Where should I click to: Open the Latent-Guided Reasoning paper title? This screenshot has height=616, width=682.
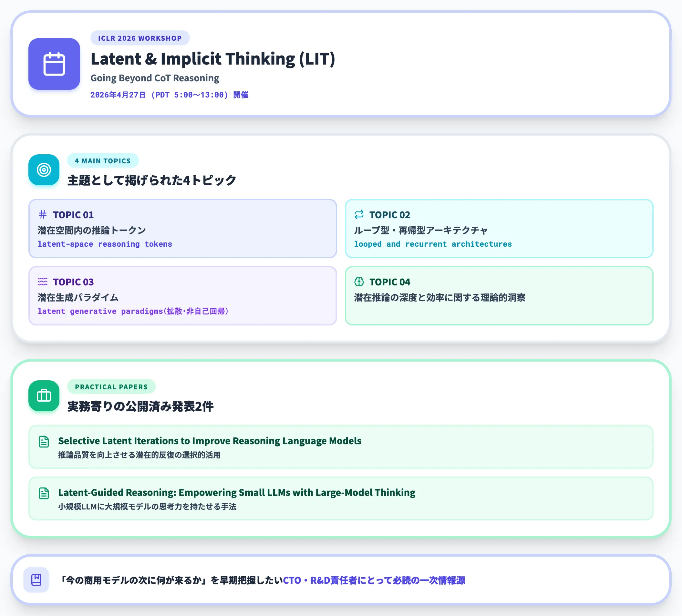(x=237, y=493)
